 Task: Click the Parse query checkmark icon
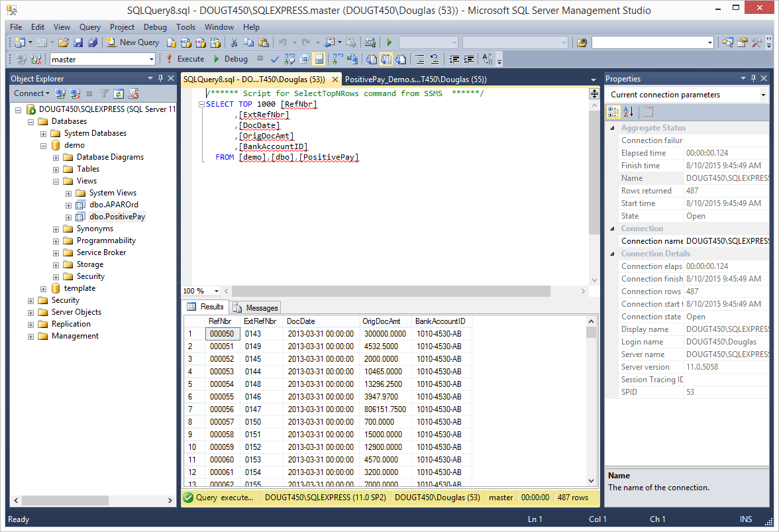[274, 59]
